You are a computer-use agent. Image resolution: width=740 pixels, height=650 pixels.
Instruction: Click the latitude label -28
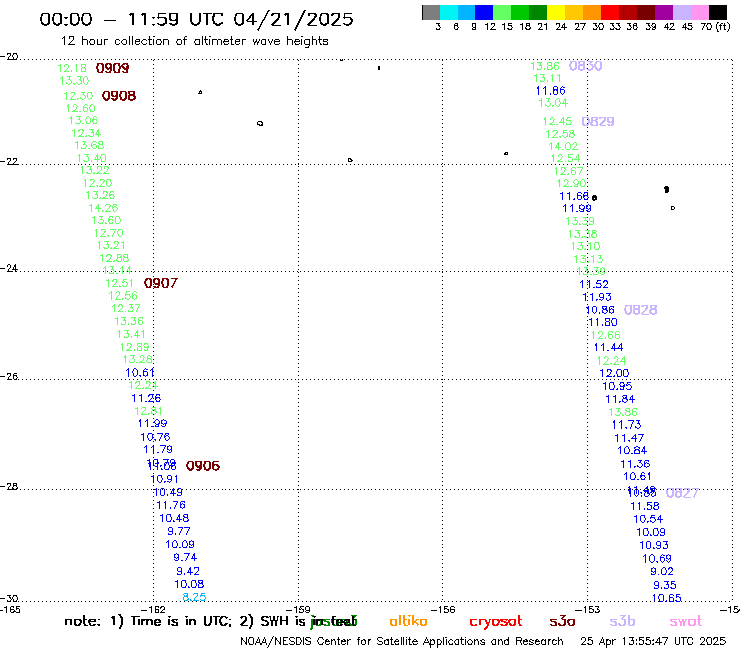point(9,487)
